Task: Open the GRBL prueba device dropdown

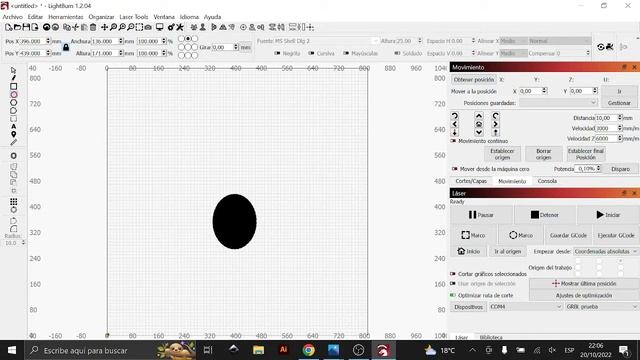Action: [x=601, y=307]
